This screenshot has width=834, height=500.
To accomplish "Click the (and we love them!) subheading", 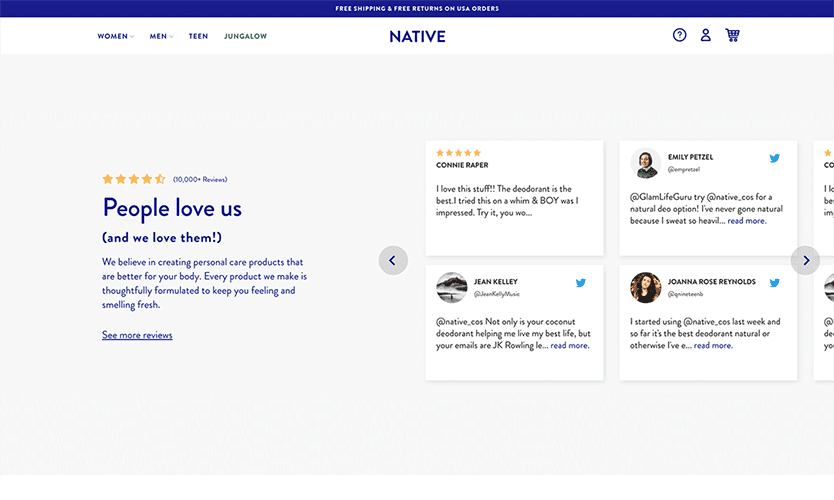I will [x=162, y=238].
